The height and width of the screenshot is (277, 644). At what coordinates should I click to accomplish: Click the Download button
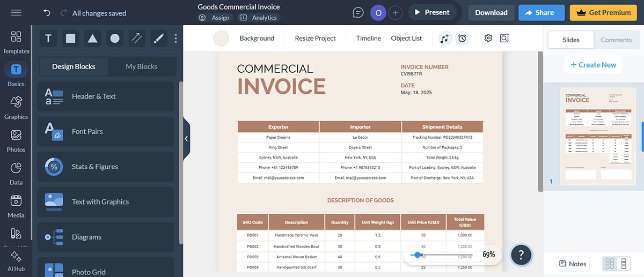[491, 12]
